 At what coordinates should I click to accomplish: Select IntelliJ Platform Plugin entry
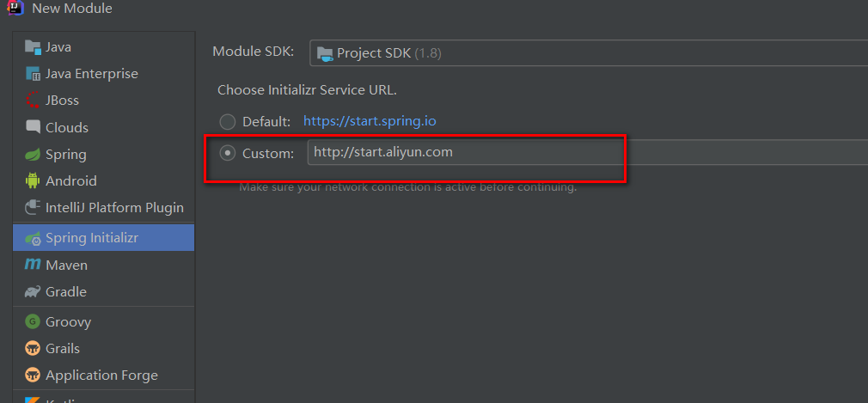coord(103,208)
